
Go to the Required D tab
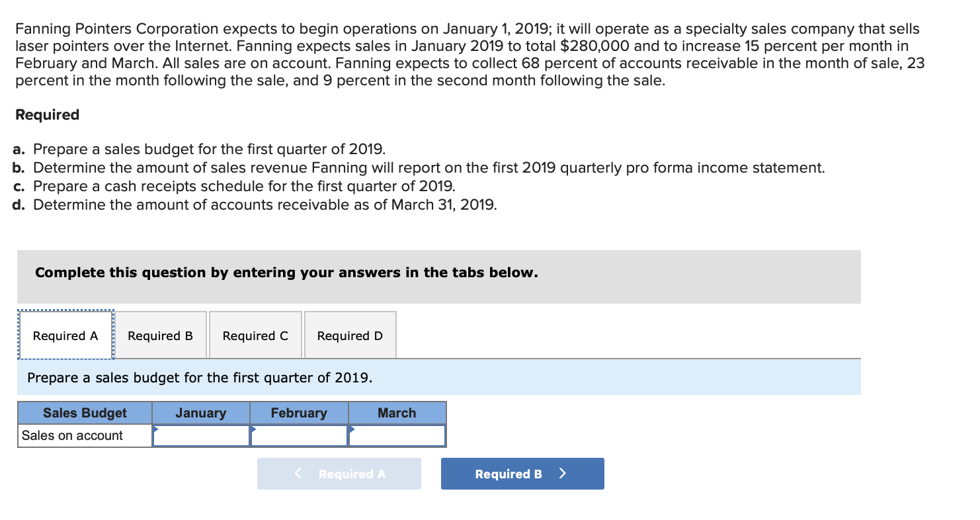click(x=350, y=335)
